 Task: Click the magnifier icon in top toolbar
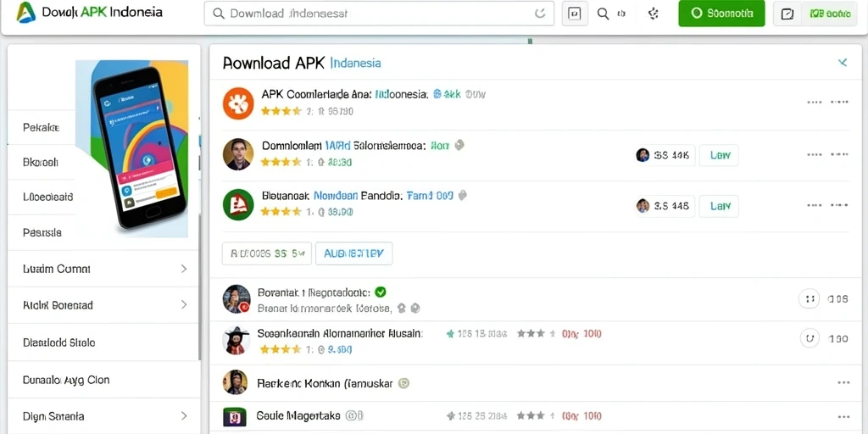click(604, 14)
